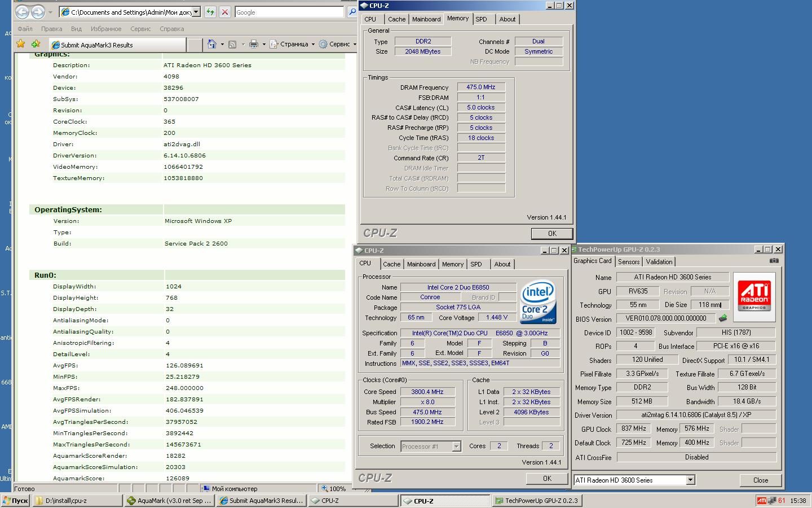Click the DRAM Frequency 475.0 MHz value
812x508 pixels.
481,87
